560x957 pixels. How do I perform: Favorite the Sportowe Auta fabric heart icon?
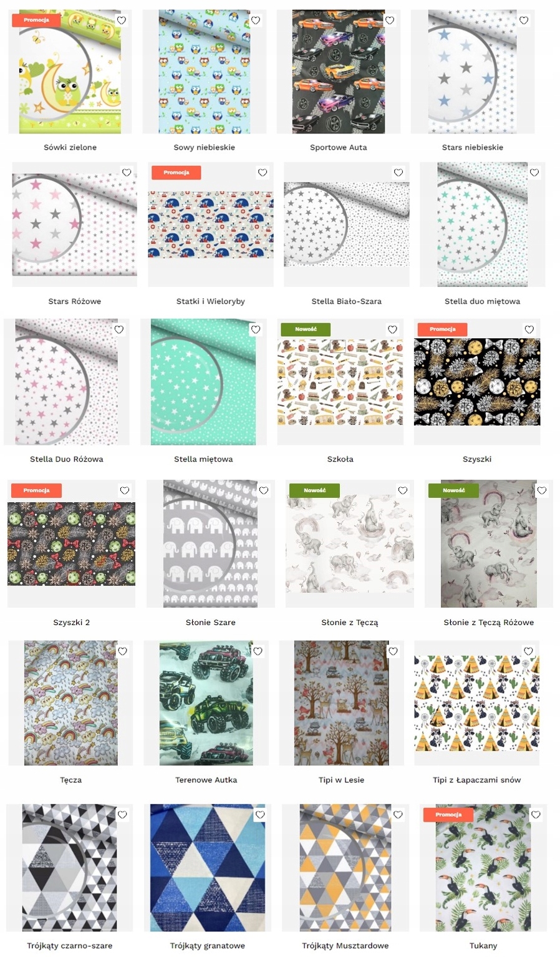click(x=390, y=21)
